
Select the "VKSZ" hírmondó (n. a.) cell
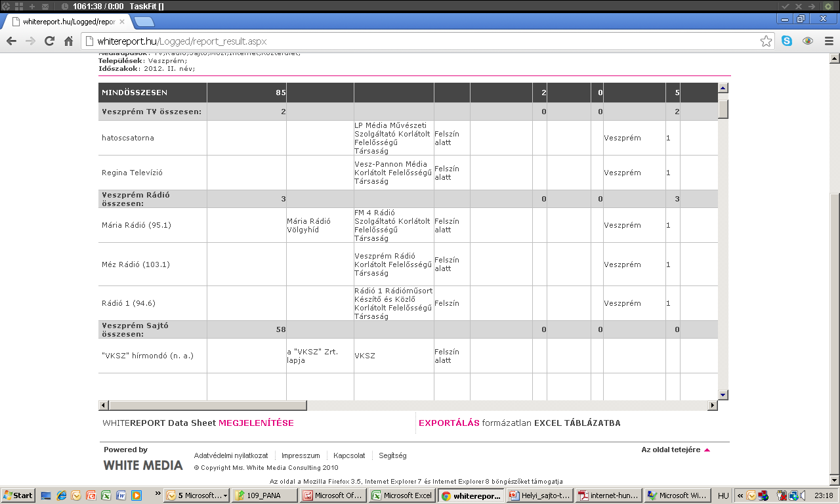pos(153,356)
